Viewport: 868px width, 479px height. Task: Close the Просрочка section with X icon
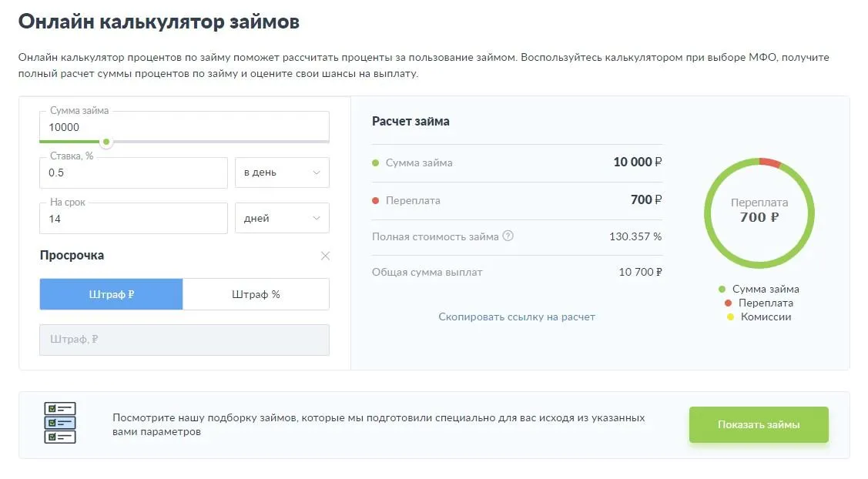pyautogui.click(x=325, y=256)
